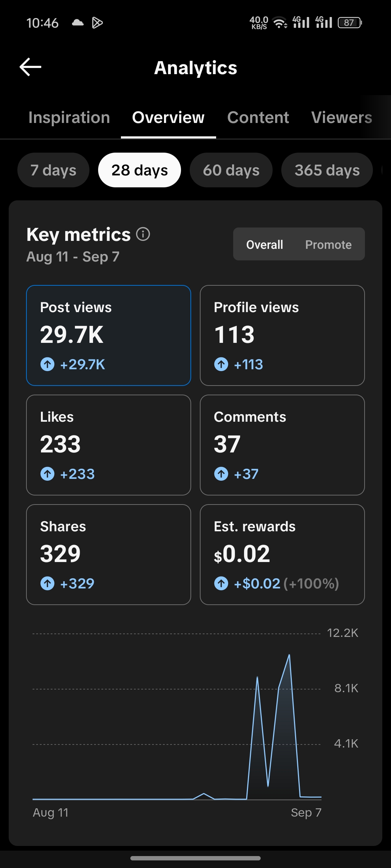Screen dimensions: 391x868
Task: Tap the up-arrow icon under Post views
Action: pos(47,364)
